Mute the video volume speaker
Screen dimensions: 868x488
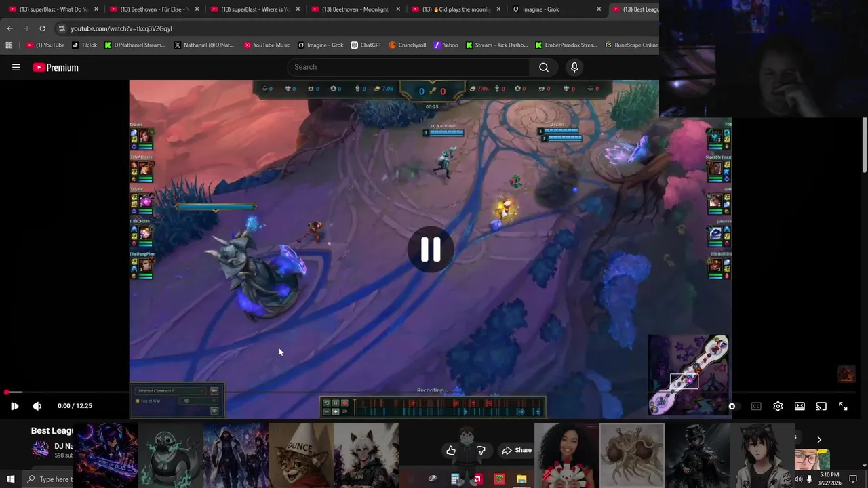click(x=37, y=406)
